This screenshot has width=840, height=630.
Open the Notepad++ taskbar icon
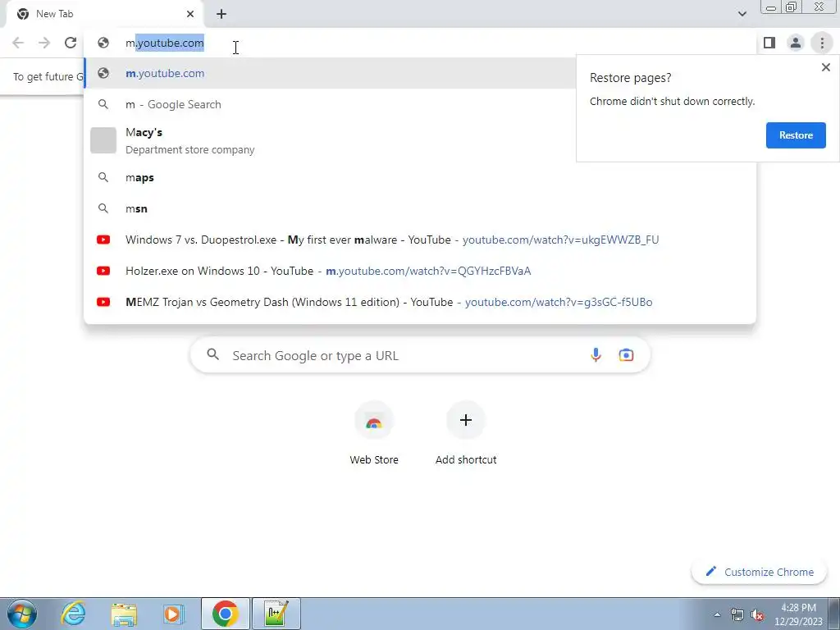point(276,614)
